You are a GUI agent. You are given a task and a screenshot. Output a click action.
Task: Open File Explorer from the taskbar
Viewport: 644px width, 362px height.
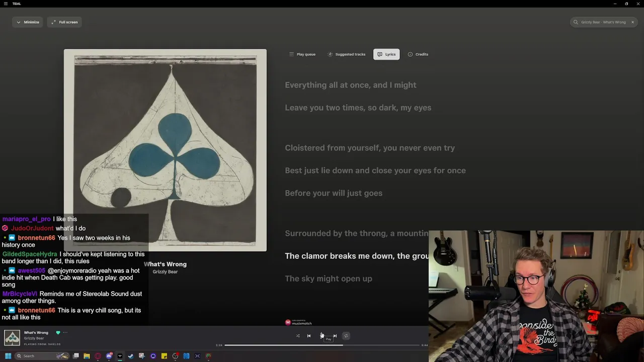[x=87, y=356]
